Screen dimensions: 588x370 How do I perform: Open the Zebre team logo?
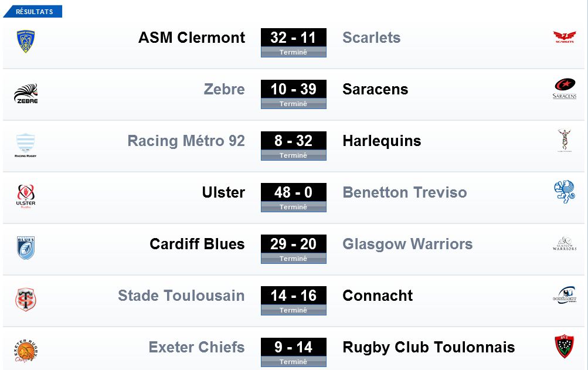click(26, 93)
